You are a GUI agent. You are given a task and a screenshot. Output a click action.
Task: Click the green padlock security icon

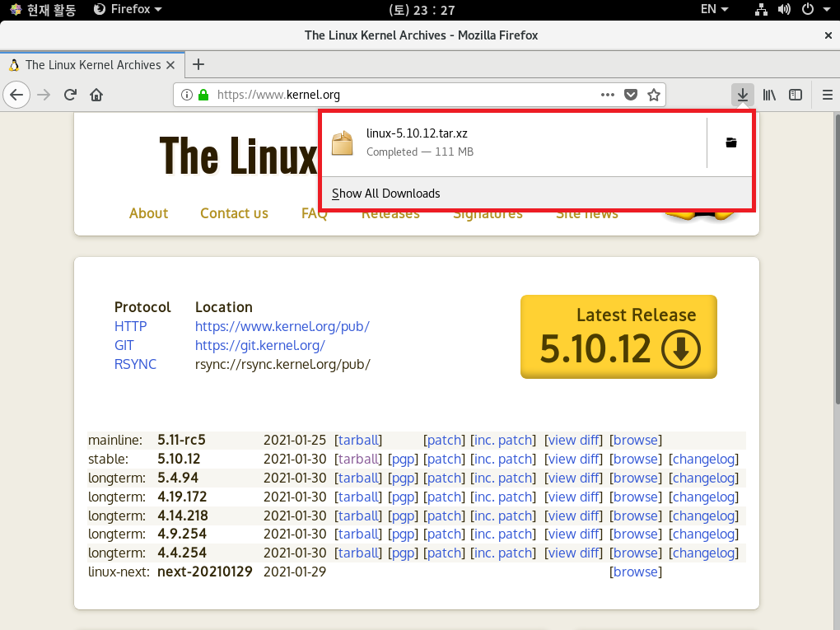pyautogui.click(x=203, y=95)
